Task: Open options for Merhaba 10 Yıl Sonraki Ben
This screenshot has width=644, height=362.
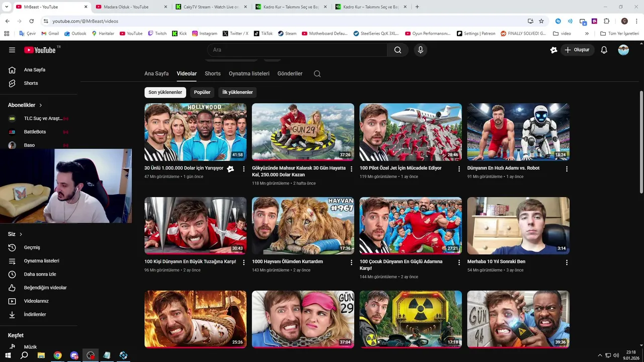Action: click(x=567, y=262)
